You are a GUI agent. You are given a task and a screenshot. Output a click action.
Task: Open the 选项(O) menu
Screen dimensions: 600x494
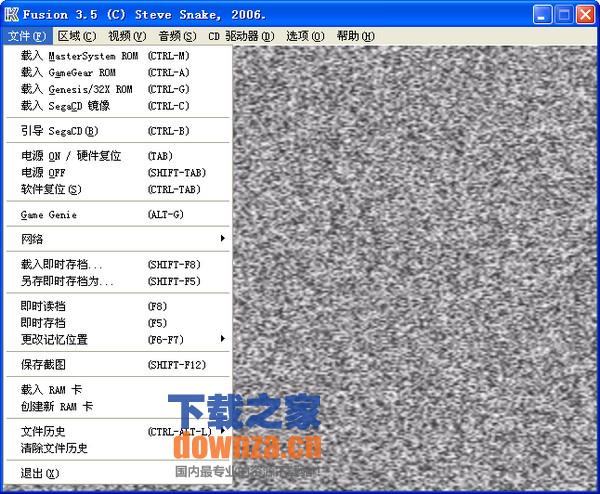coord(305,36)
